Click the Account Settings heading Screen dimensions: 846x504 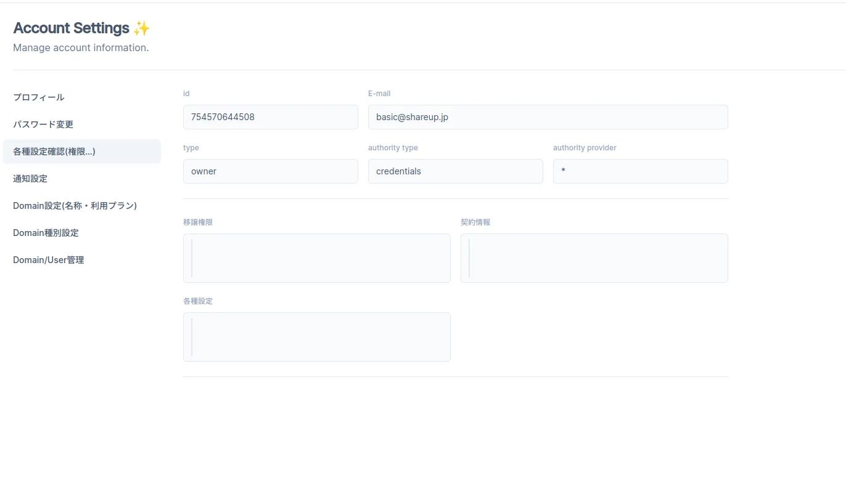[x=81, y=28]
